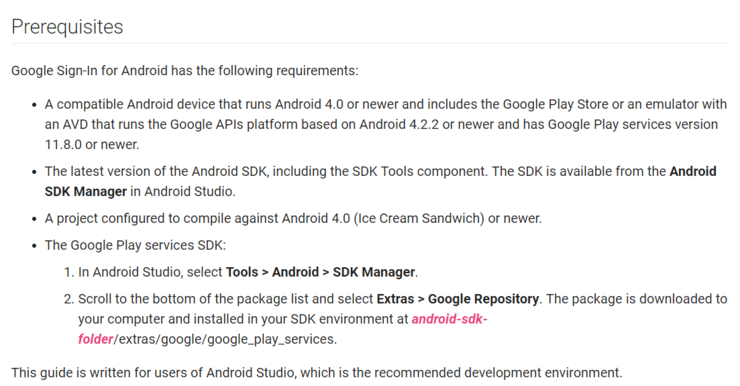Click the bold SDK Manager text in step 1
The image size is (740, 386).
pyautogui.click(x=374, y=272)
